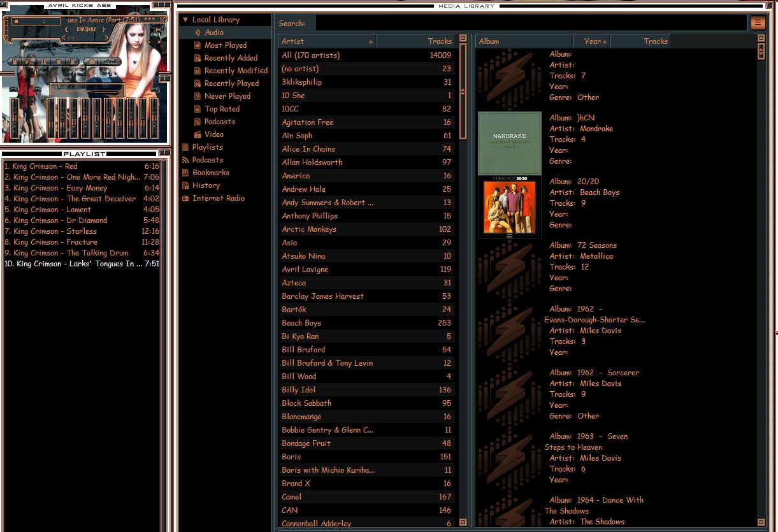Image resolution: width=778 pixels, height=532 pixels.
Task: Open the Recently Added view
Action: click(x=231, y=58)
